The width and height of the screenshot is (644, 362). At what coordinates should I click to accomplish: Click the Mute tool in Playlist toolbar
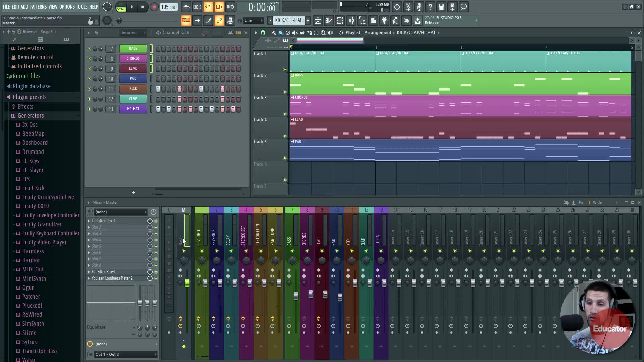click(x=295, y=33)
